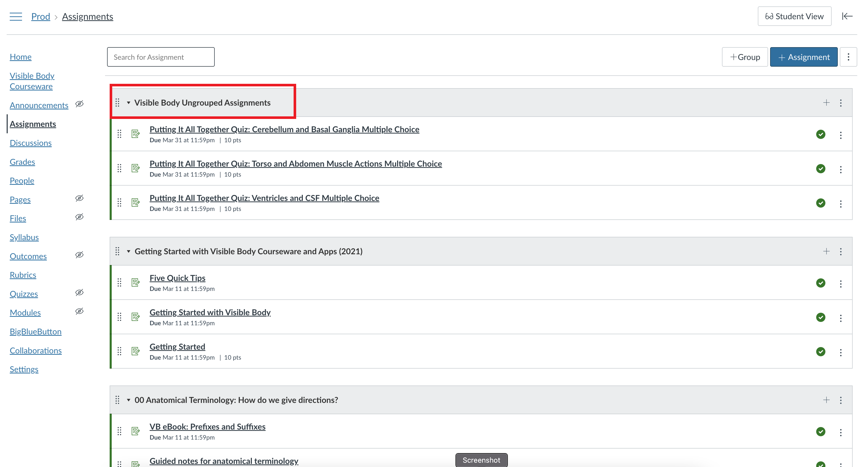Add item via plus icon on Visible Body Ungrouped Assignments
The height and width of the screenshot is (467, 868).
point(826,102)
